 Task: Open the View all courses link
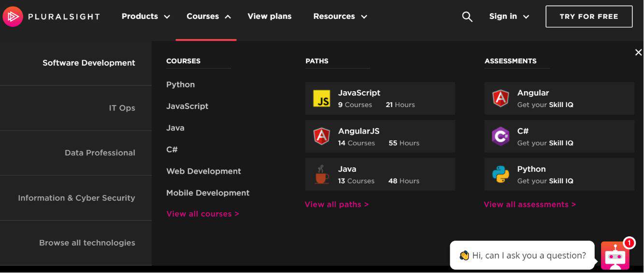pos(202,214)
